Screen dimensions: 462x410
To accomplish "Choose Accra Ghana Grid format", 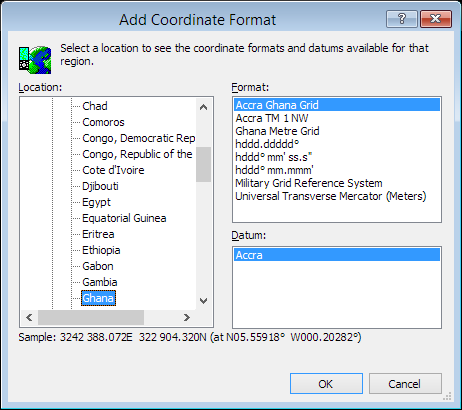I will 337,105.
